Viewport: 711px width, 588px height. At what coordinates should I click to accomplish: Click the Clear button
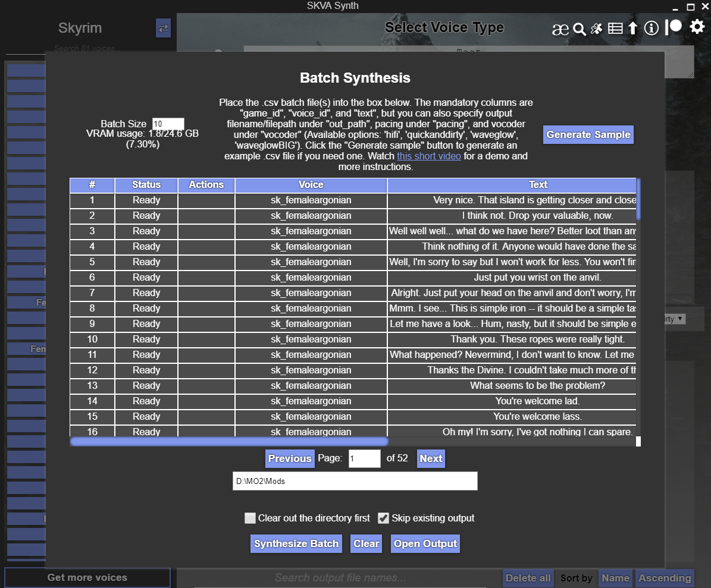[x=366, y=543]
